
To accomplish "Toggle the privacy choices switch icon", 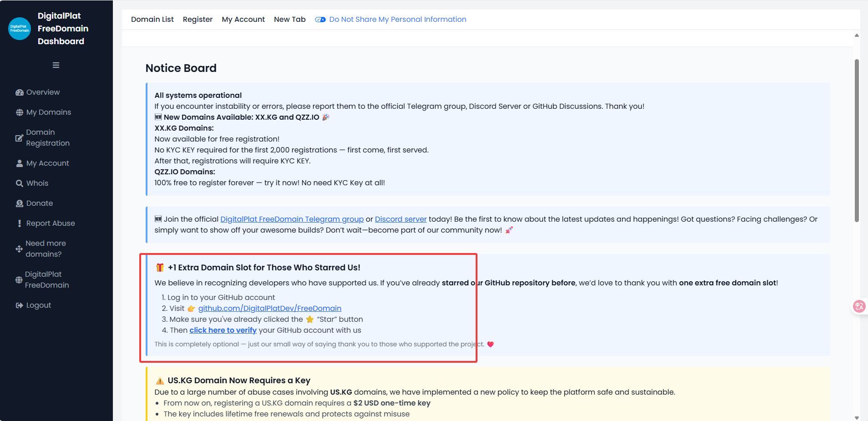I will (x=320, y=20).
